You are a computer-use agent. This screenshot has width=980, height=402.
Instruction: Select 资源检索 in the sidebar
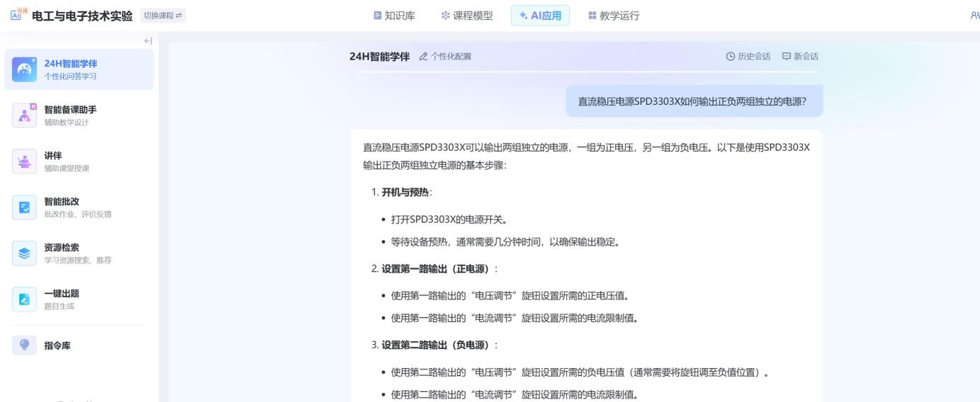pos(79,253)
